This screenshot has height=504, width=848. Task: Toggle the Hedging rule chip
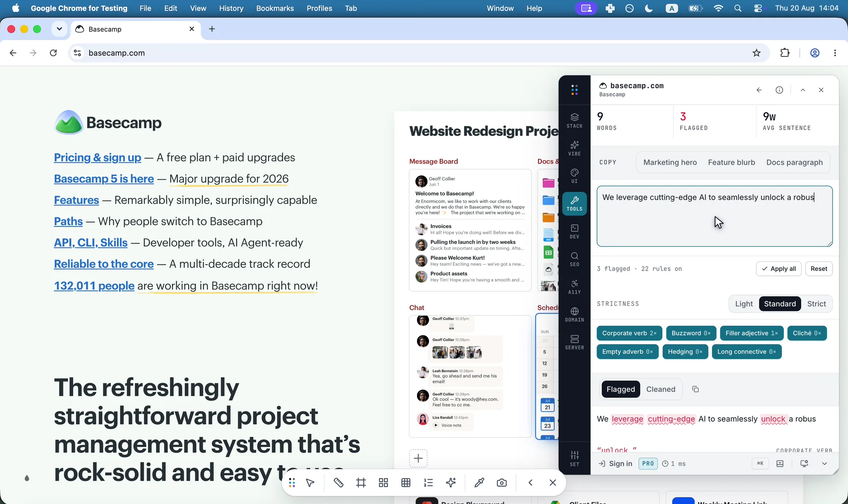685,352
